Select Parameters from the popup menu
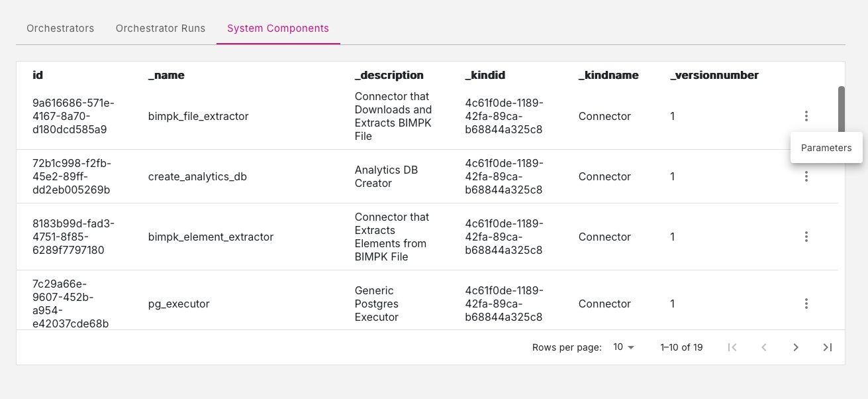The width and height of the screenshot is (868, 399). tap(826, 148)
